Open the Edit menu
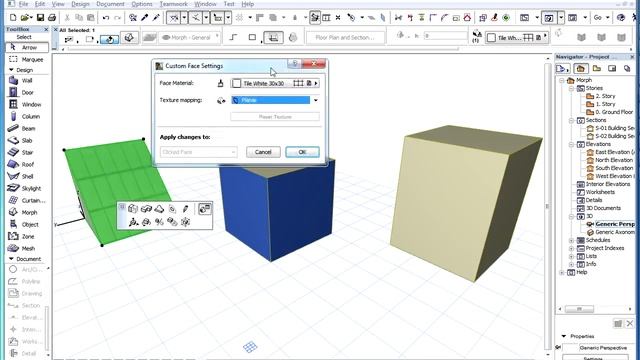640x360 pixels. click(x=40, y=4)
